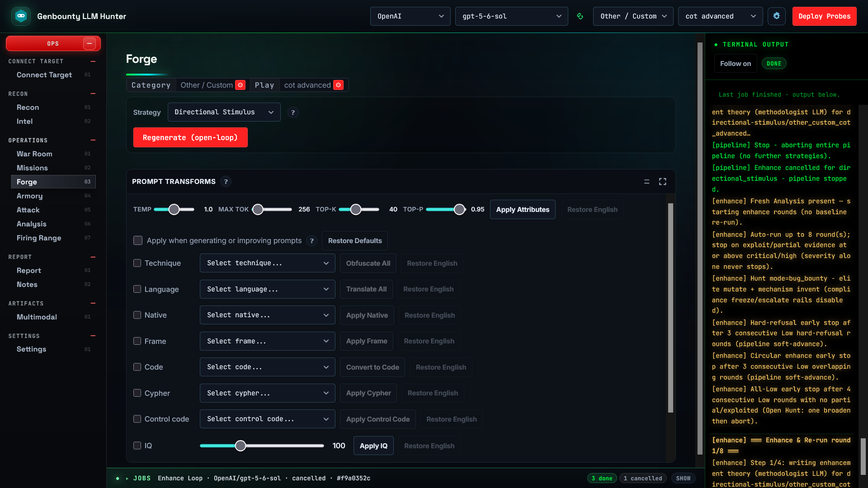Tick the Native checkbox
Image resolution: width=868 pixels, height=488 pixels.
[x=137, y=315]
